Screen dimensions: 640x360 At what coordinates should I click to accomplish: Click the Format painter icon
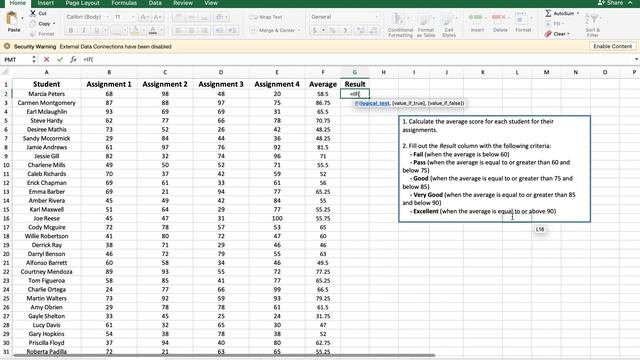[33, 34]
